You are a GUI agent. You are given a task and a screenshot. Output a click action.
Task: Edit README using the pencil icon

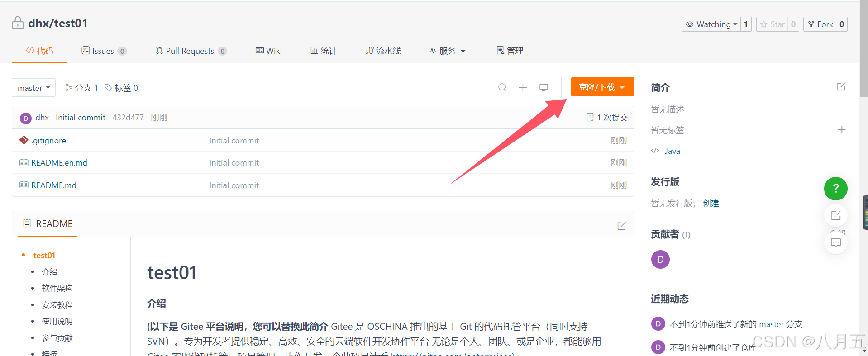[621, 225]
